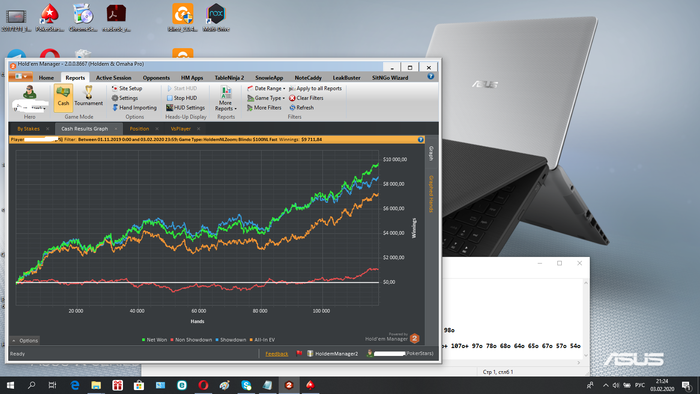Open Skype from the taskbar
The width and height of the screenshot is (700, 394).
pos(246,385)
